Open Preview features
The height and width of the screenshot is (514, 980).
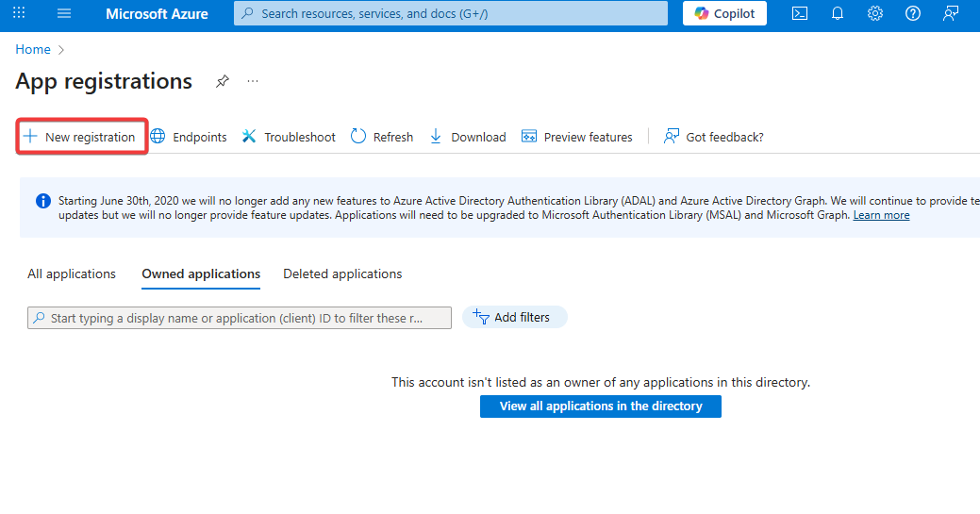(x=577, y=137)
